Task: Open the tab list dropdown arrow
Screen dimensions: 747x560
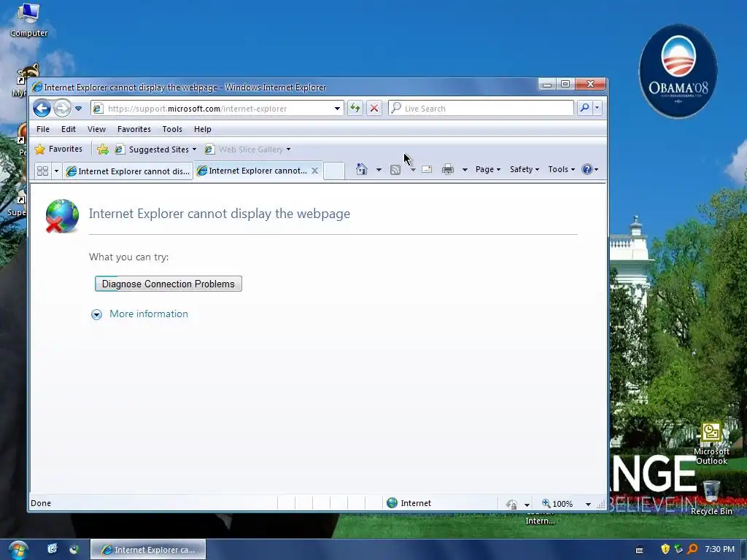Action: (56, 171)
